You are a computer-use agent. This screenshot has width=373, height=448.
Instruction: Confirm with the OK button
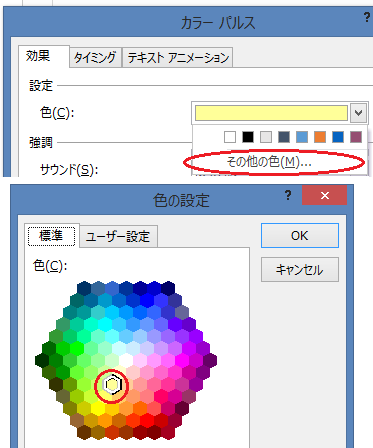click(x=300, y=236)
